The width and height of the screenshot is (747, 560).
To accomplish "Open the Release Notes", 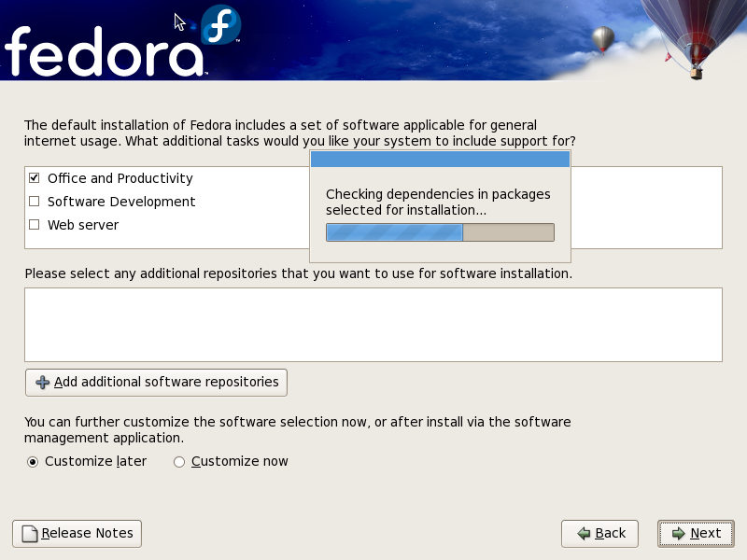I will pyautogui.click(x=78, y=533).
